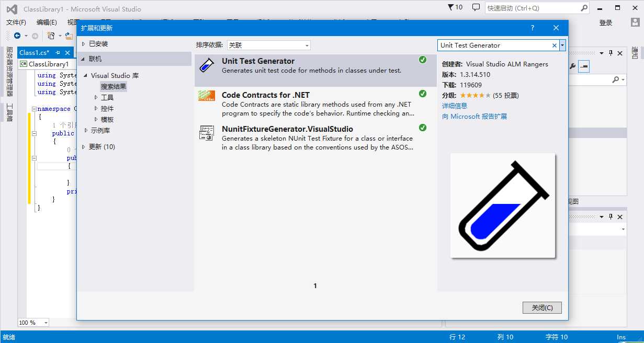
Task: Select the NunitFixtureGenerator.VisualStudio result title
Action: click(287, 129)
